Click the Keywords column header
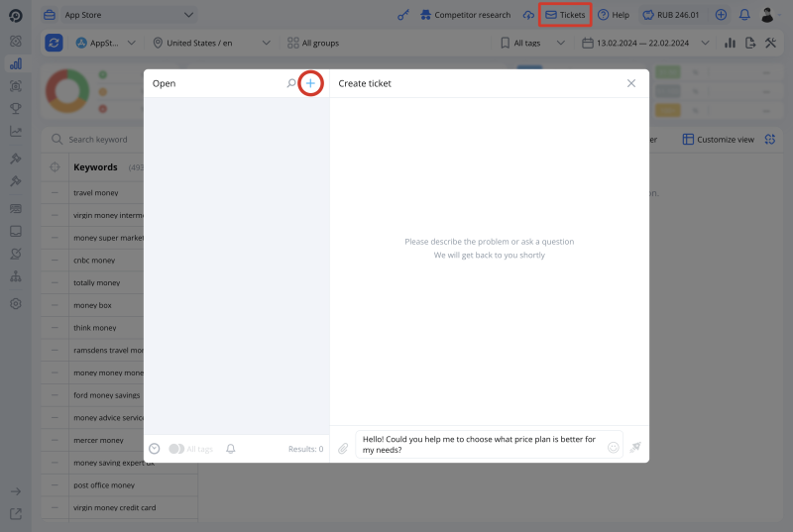This screenshot has height=532, width=793. pos(95,167)
